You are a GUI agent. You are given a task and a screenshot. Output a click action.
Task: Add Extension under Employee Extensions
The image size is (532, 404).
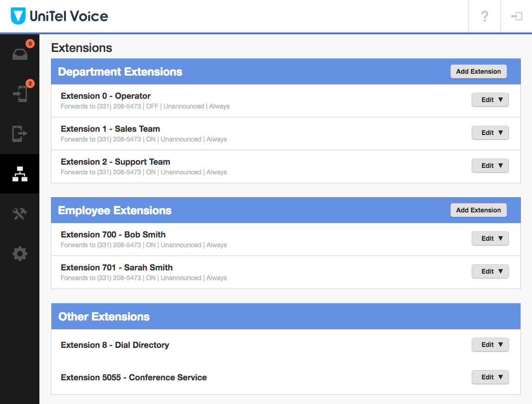click(478, 210)
